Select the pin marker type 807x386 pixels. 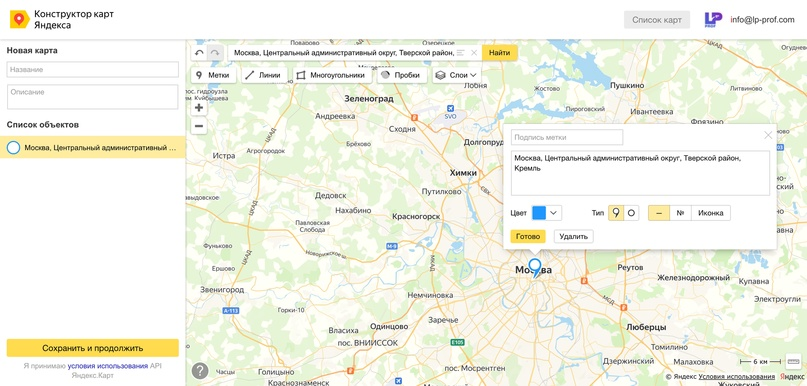616,213
